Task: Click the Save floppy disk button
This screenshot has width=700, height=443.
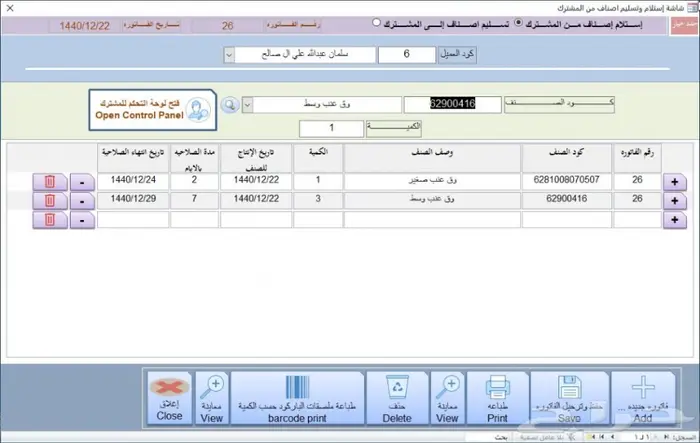Action: point(569,398)
